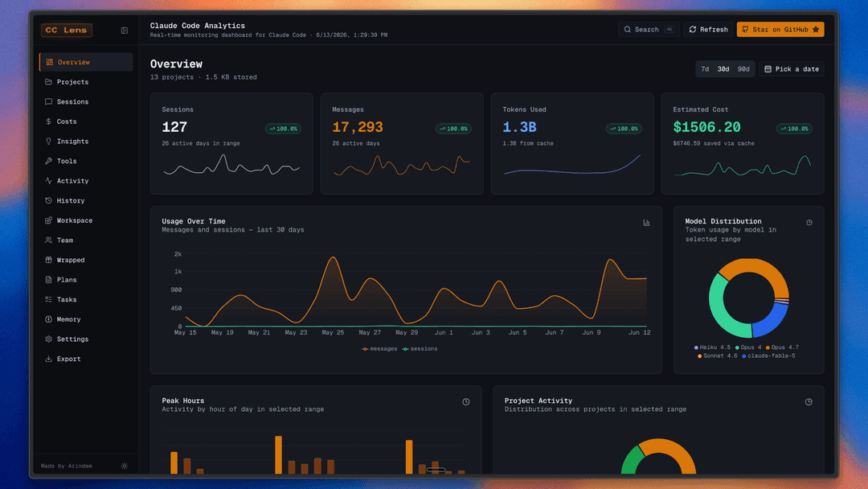Viewport: 868px width, 489px height.
Task: Click the "13 projects · 1.5 KB stored" text
Action: pyautogui.click(x=203, y=77)
